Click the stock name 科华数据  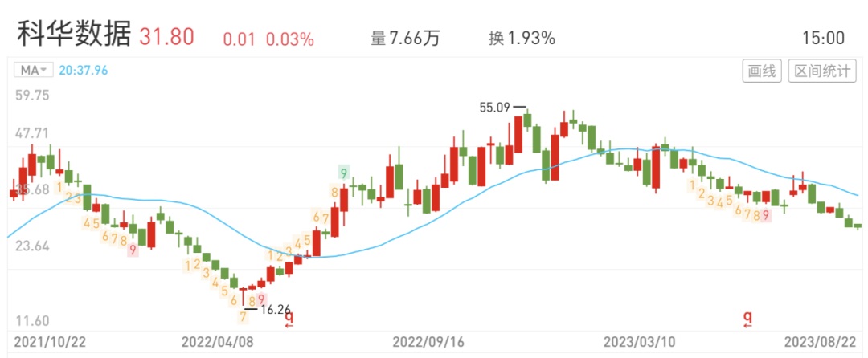coord(74,37)
